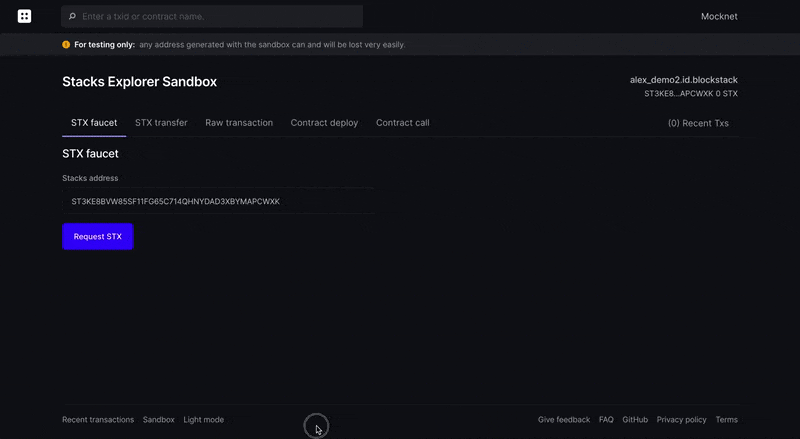Click the search magnifier icon
800x439 pixels.
click(x=72, y=17)
